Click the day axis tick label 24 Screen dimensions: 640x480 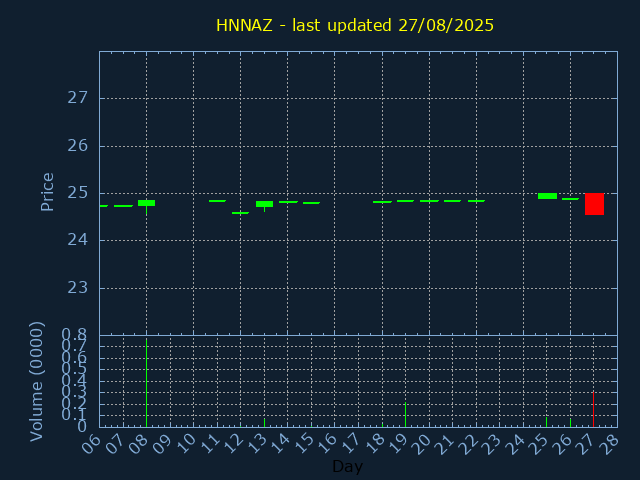click(516, 443)
